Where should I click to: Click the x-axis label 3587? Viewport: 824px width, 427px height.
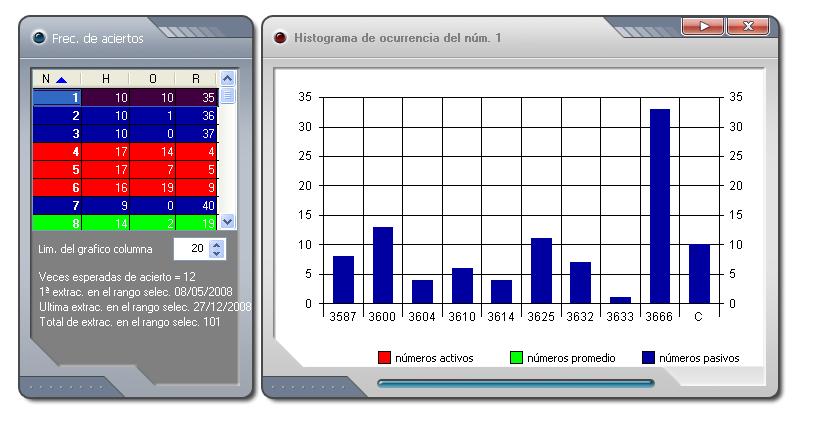343,317
